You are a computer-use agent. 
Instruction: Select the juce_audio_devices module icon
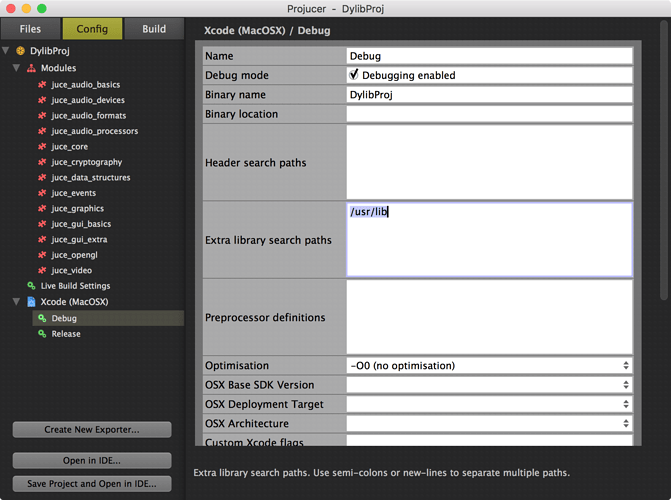(42, 100)
